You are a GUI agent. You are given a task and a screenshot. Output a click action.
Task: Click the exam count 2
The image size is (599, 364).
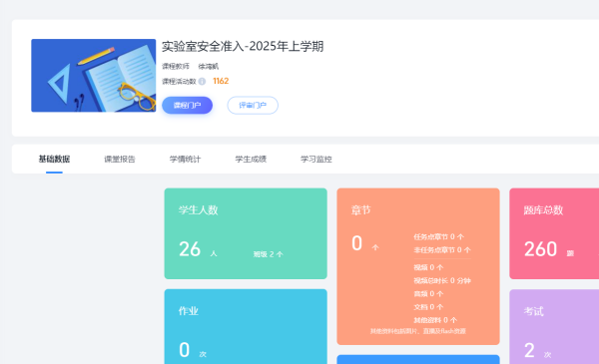[x=529, y=350]
